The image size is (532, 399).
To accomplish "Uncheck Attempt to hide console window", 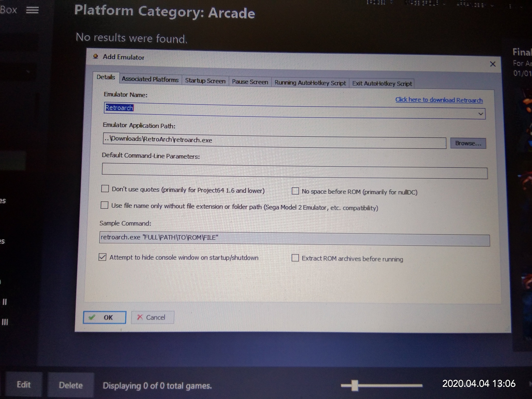I will [x=102, y=257].
